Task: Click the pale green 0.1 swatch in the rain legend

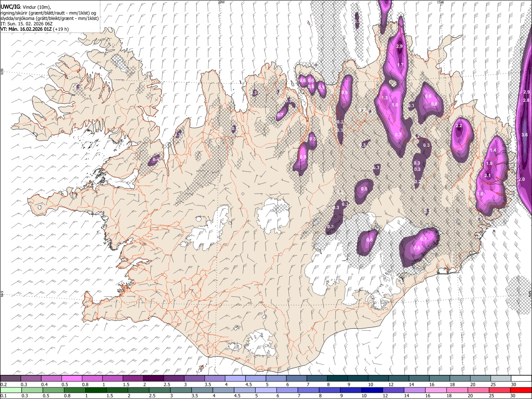Action: point(11,390)
